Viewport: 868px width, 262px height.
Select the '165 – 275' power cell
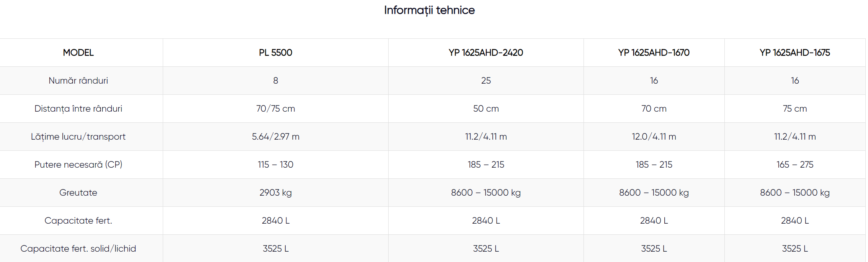(x=794, y=165)
